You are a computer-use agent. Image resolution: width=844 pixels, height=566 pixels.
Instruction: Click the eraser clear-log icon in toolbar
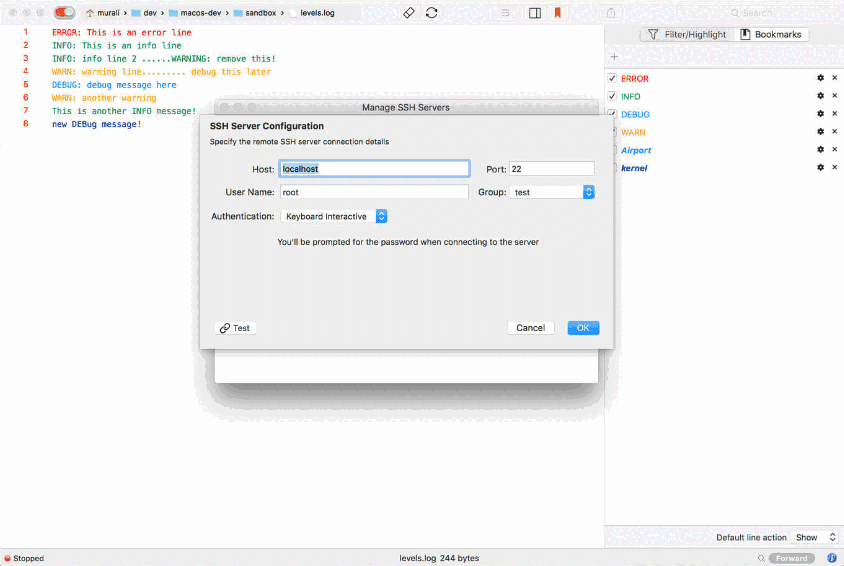[x=409, y=13]
